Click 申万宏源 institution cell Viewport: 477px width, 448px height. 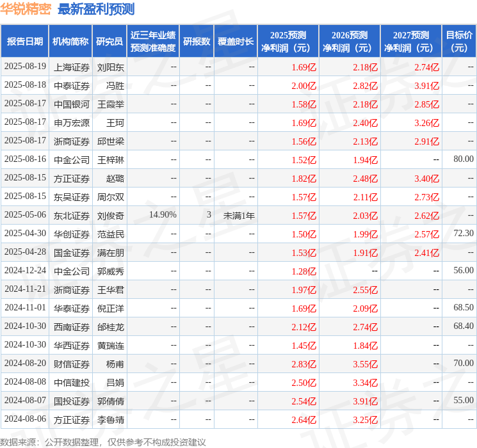[x=72, y=123]
